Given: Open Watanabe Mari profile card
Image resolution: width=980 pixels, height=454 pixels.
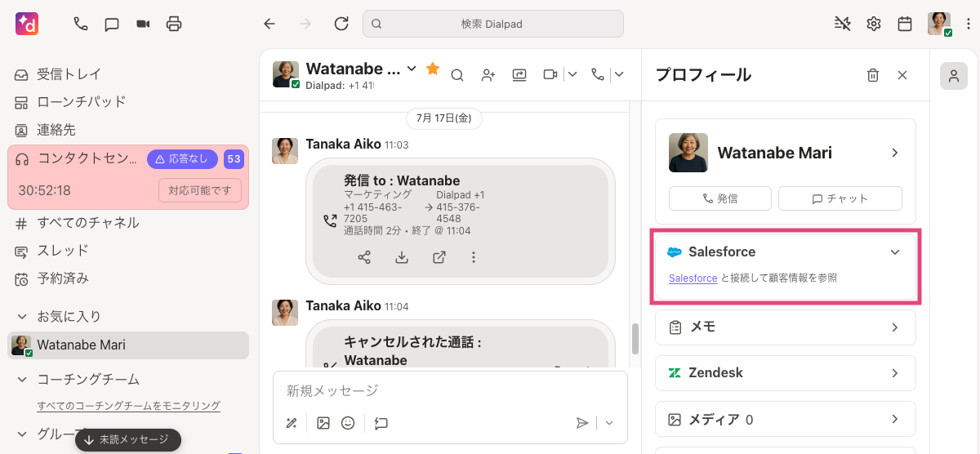Looking at the screenshot, I should (x=785, y=153).
